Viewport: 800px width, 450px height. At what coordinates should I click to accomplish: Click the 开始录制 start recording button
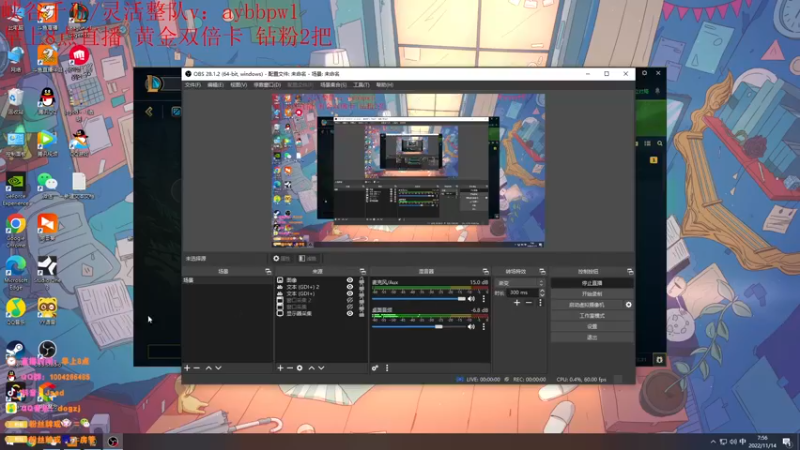point(592,294)
